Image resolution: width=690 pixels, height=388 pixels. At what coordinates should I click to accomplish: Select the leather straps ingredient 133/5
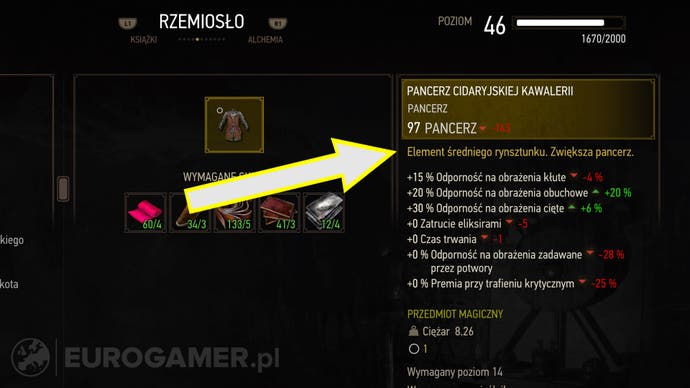coord(235,212)
